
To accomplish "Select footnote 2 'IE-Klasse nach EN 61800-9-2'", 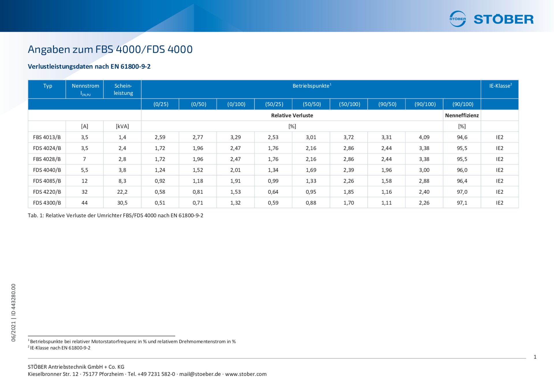I will point(59,348).
